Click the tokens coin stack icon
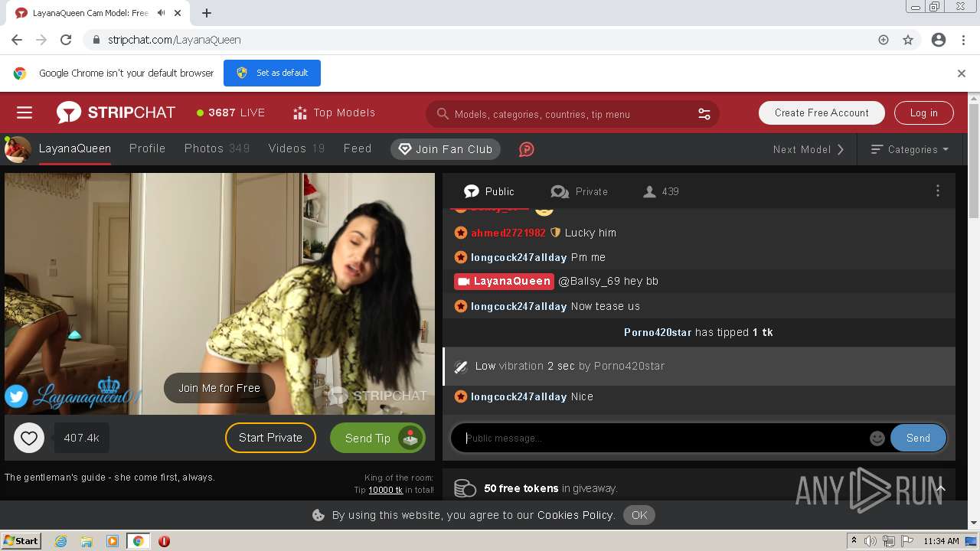Viewport: 980px width, 551px height. coord(465,488)
